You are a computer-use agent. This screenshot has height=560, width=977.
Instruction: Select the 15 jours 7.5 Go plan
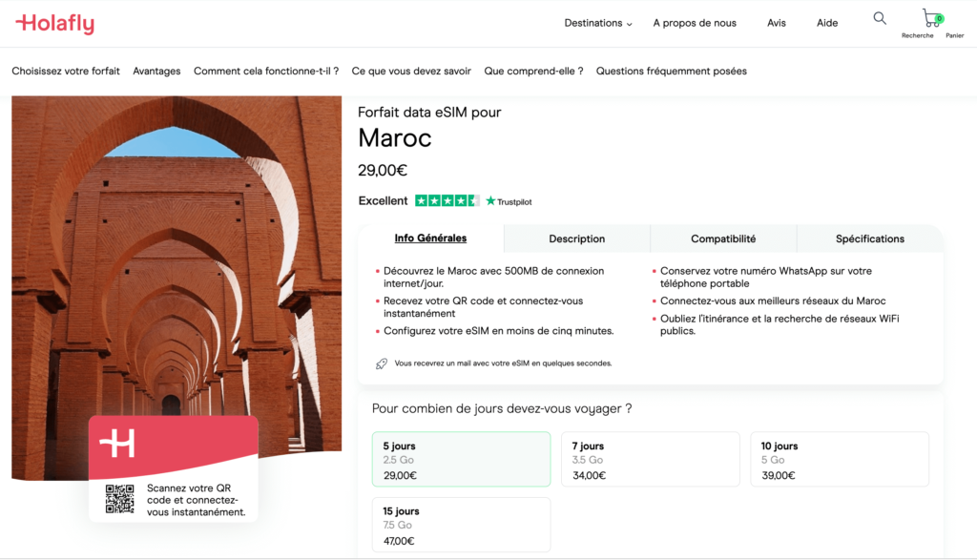coord(461,524)
